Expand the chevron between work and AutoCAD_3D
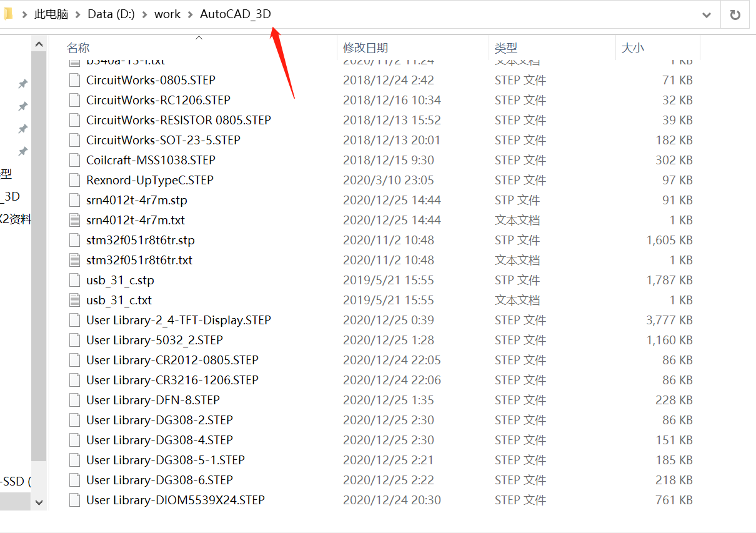The height and width of the screenshot is (533, 756). coord(191,14)
